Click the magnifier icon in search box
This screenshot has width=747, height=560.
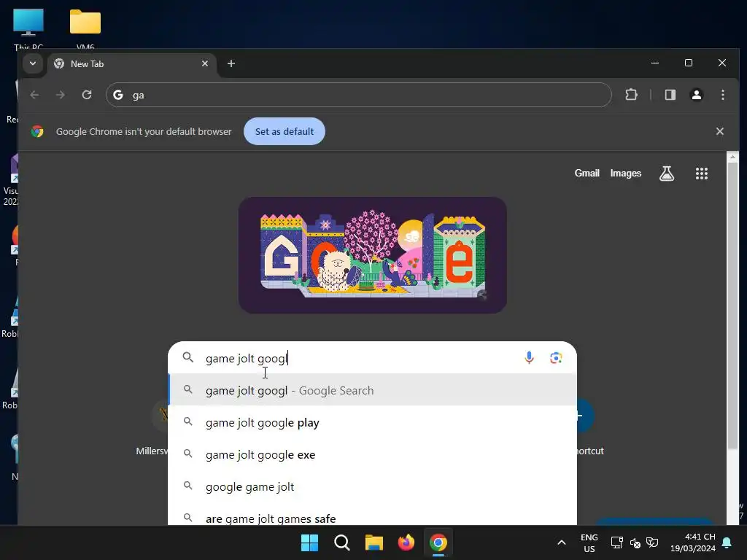(x=188, y=357)
